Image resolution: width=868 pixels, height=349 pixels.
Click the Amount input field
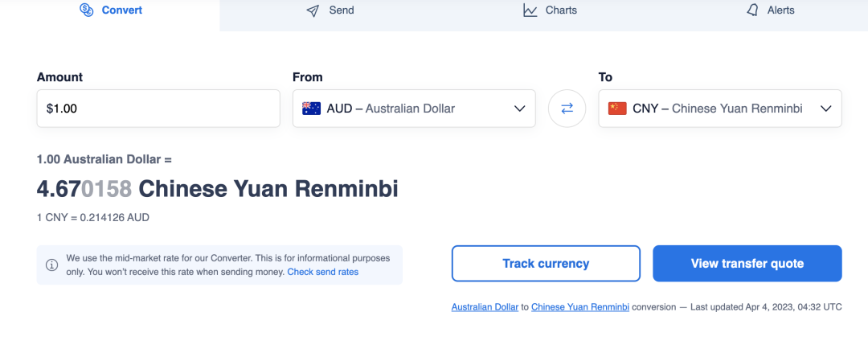[x=158, y=109]
